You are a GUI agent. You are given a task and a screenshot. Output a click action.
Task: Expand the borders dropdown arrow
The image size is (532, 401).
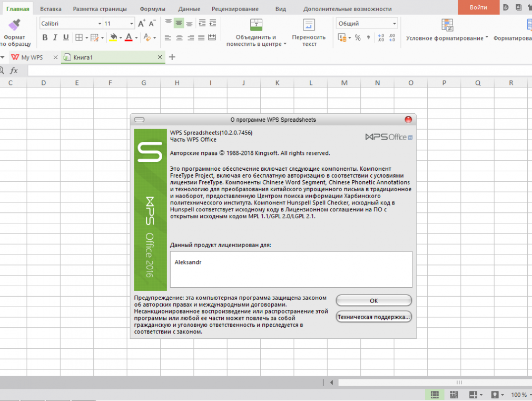tap(86, 38)
